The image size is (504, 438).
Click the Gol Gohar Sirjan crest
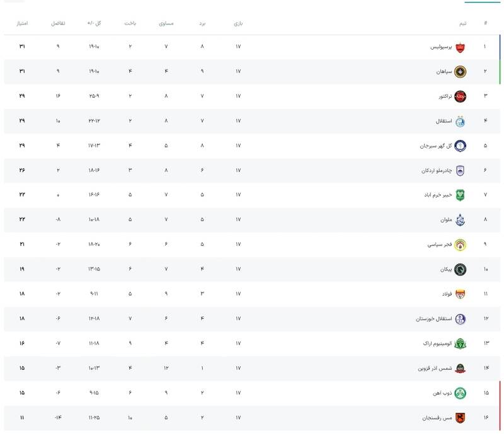(460, 146)
